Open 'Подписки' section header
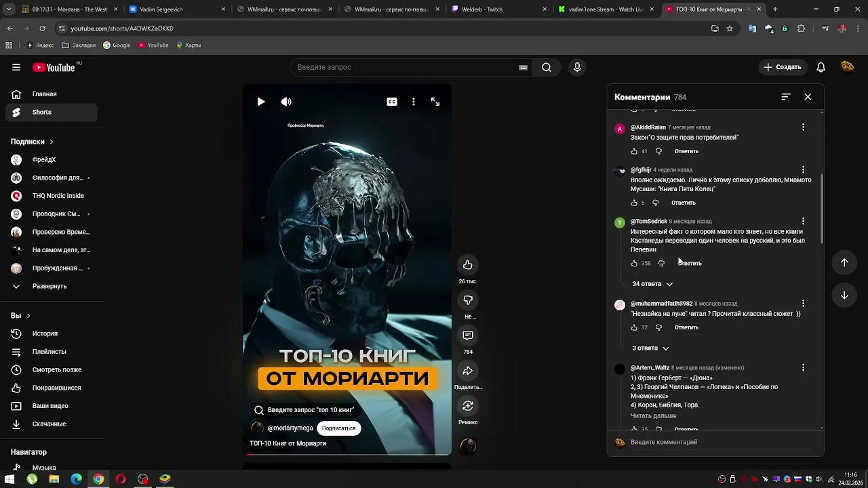The width and height of the screenshot is (868, 488). 32,142
